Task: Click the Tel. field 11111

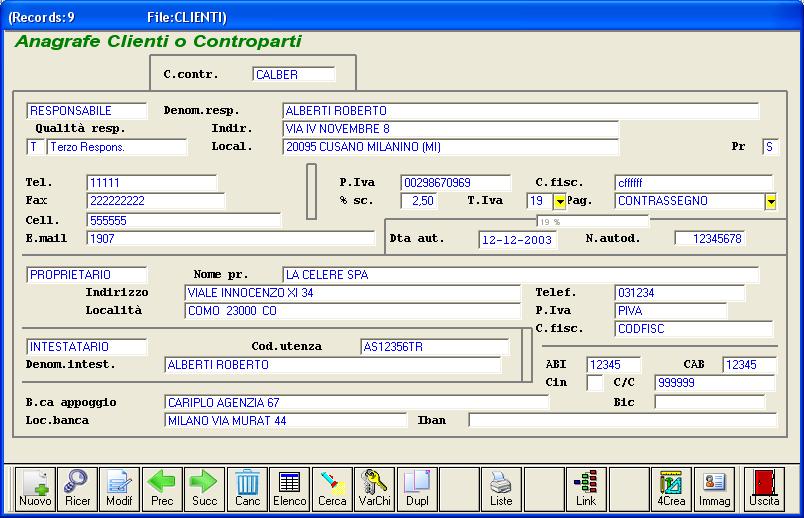Action: (x=152, y=183)
